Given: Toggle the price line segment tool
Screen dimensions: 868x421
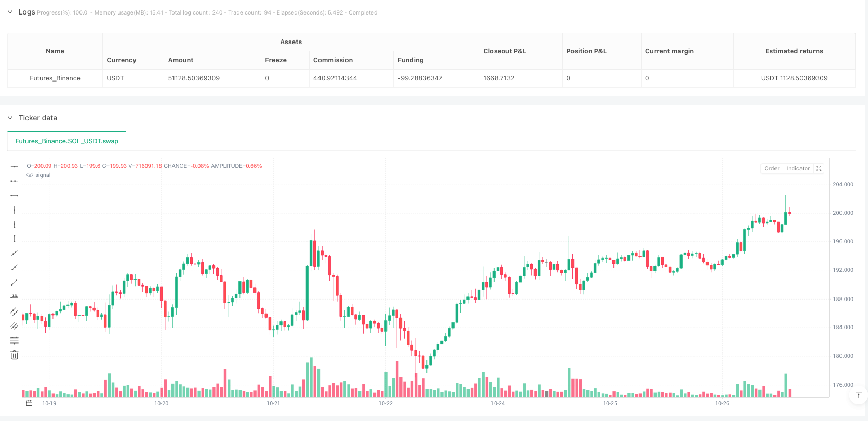Looking at the screenshot, I should pyautogui.click(x=14, y=195).
